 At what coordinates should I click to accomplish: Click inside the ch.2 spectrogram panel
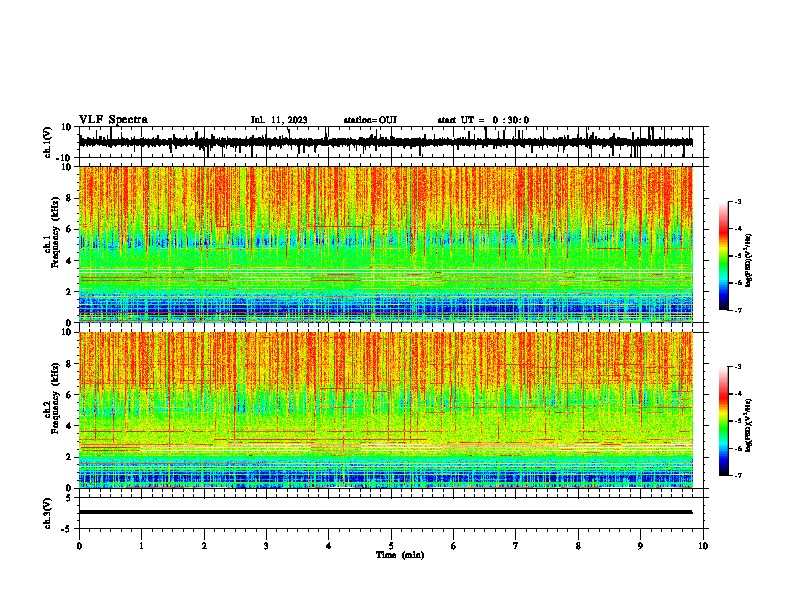pos(386,410)
